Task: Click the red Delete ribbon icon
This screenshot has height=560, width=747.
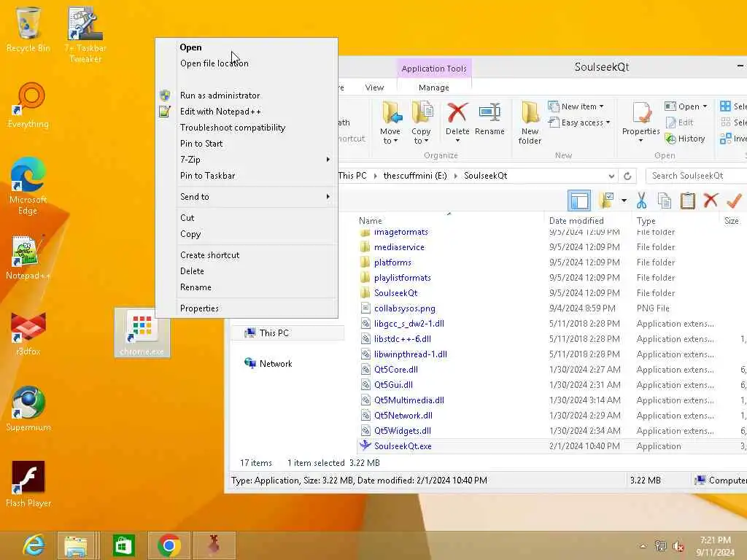Action: [x=457, y=113]
